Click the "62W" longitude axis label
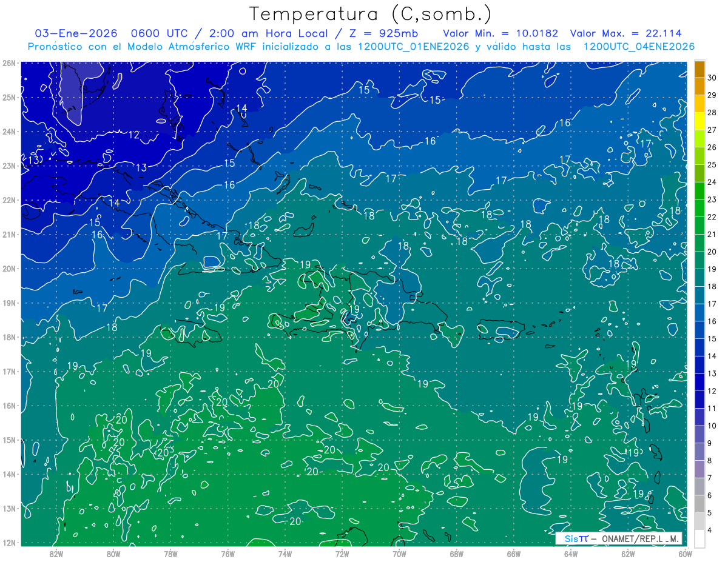Image resolution: width=728 pixels, height=562 pixels. click(x=628, y=554)
